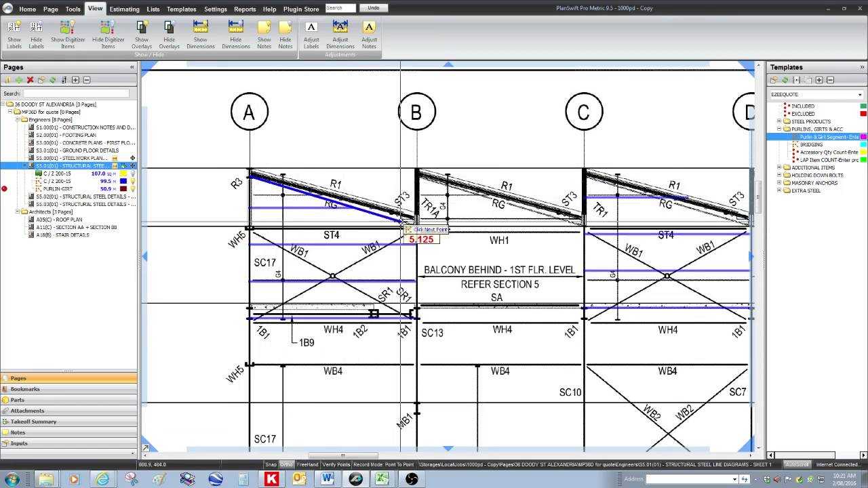The image size is (868, 488).
Task: Click magenta swatch on Purlin & Girt Segment
Action: click(x=863, y=137)
